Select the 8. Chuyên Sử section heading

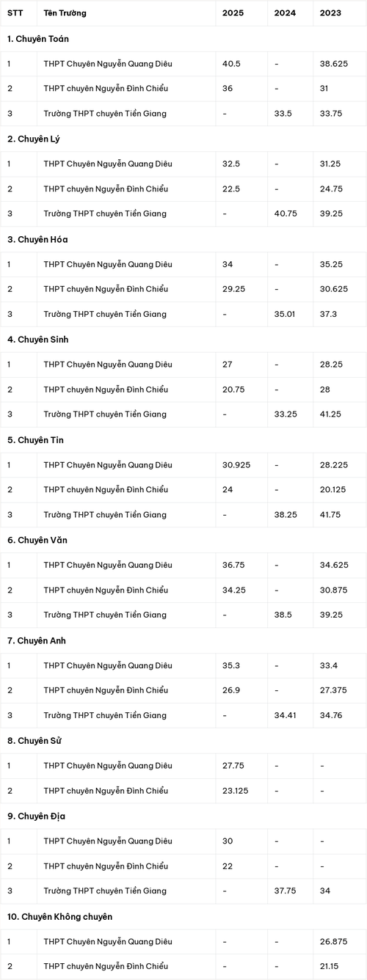coord(34,741)
